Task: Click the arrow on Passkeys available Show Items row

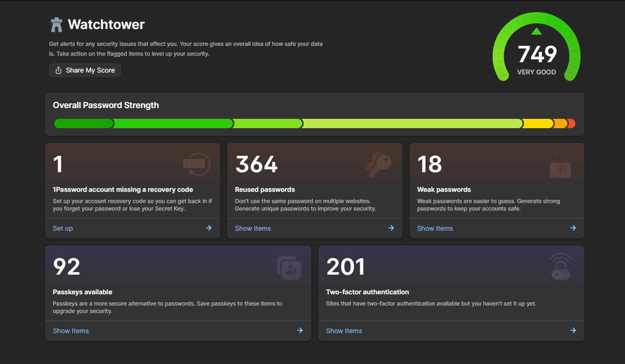Action: 300,330
